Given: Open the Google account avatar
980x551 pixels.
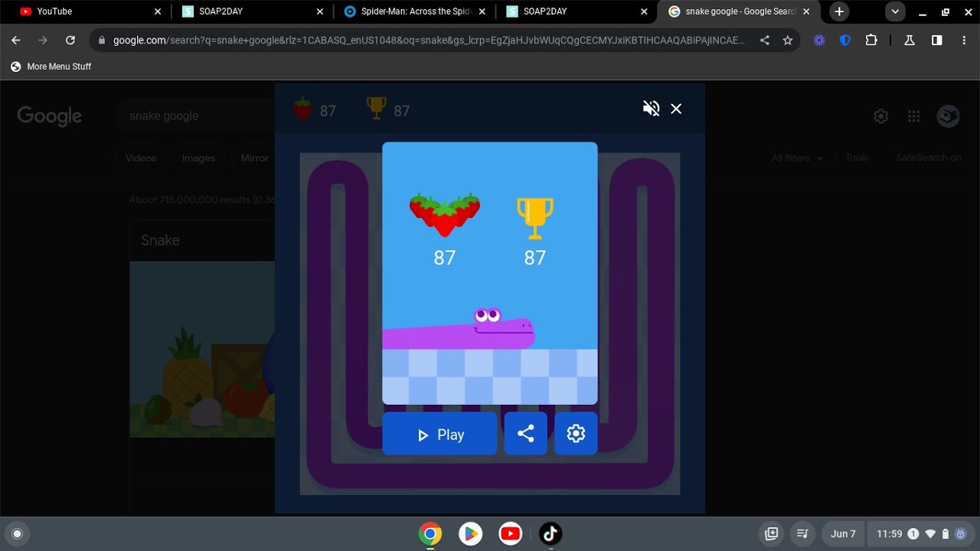Looking at the screenshot, I should 949,116.
